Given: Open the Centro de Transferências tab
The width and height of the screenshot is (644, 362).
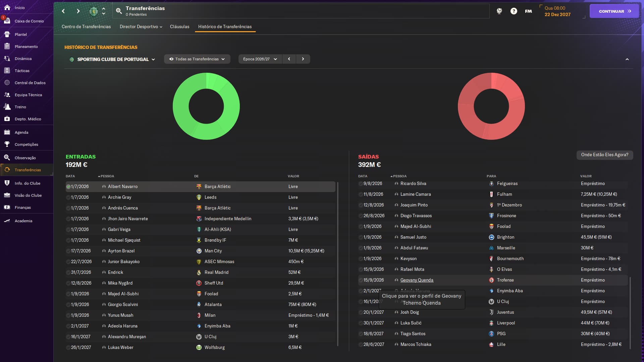Looking at the screenshot, I should point(86,26).
